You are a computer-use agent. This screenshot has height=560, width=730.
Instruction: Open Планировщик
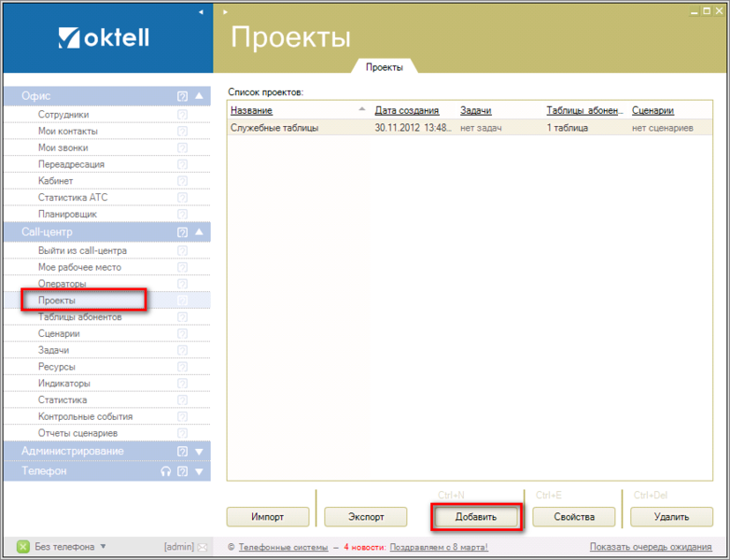[x=67, y=214]
